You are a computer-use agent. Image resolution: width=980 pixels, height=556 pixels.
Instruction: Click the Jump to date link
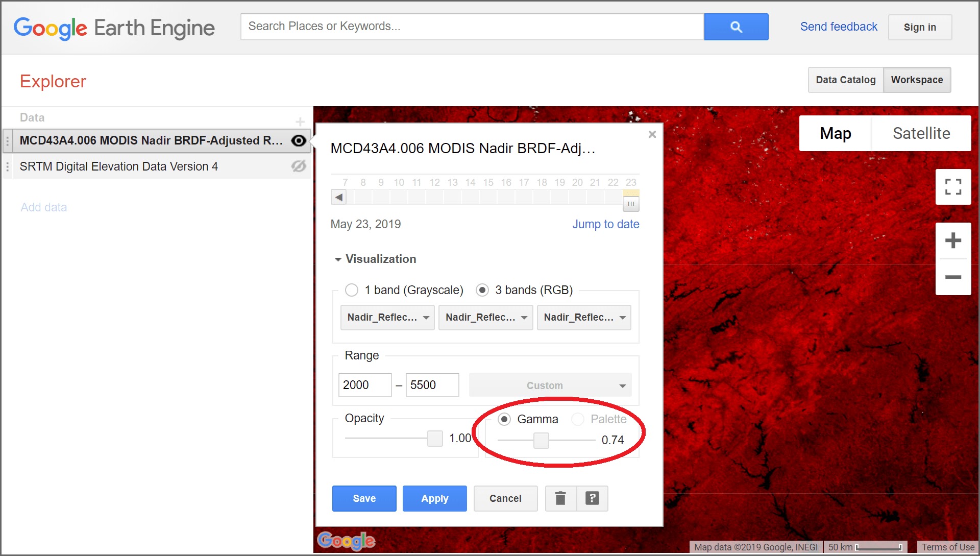(x=606, y=224)
